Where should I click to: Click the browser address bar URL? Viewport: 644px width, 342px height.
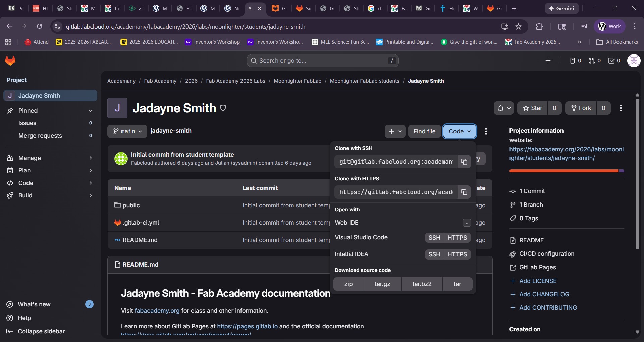(185, 26)
